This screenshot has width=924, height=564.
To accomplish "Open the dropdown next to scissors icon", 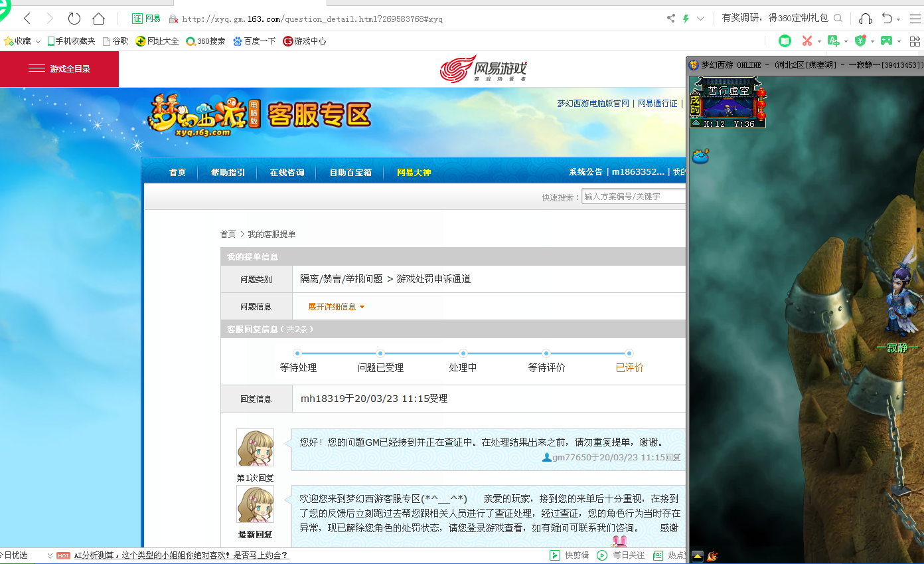I will [x=819, y=42].
